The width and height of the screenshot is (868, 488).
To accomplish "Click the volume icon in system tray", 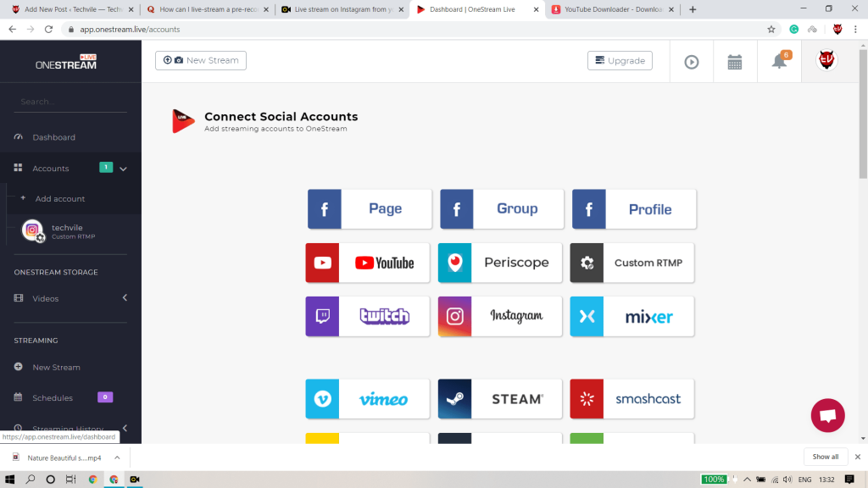I will (x=787, y=480).
